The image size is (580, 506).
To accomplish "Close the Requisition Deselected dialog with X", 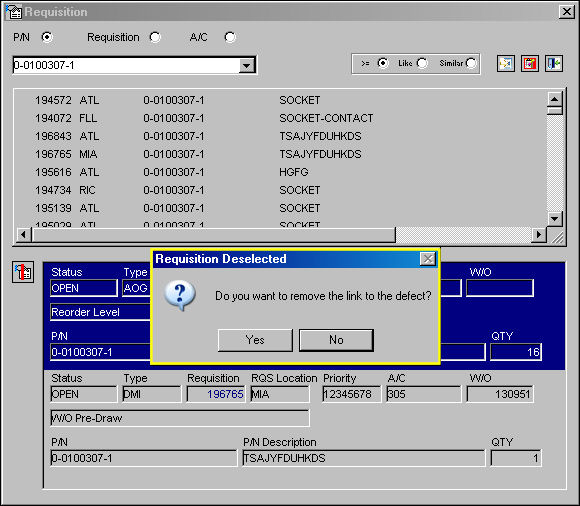I will pos(428,259).
